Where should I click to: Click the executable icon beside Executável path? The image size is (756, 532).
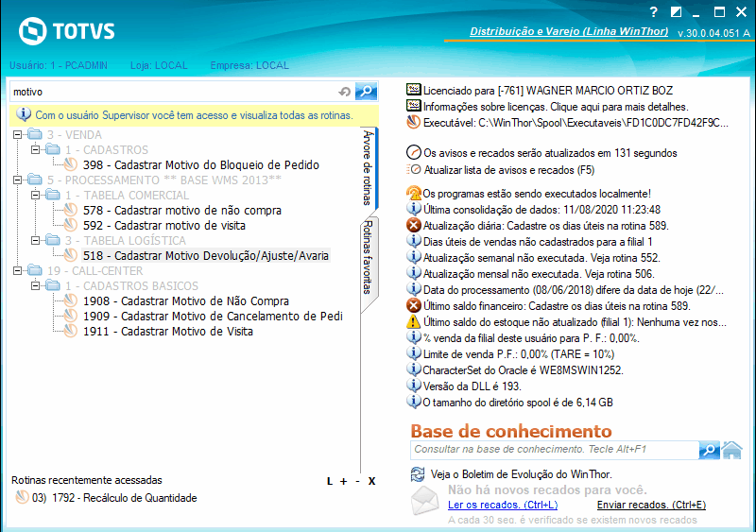click(414, 123)
